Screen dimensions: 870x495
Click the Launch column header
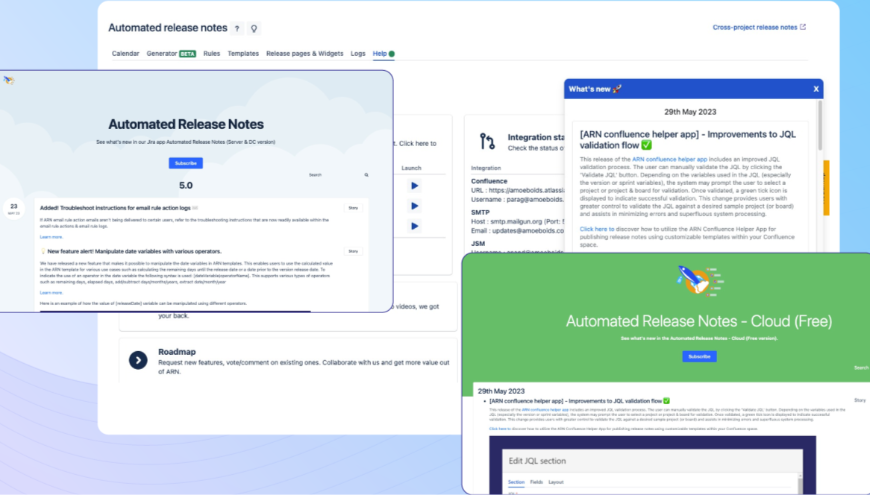click(411, 168)
